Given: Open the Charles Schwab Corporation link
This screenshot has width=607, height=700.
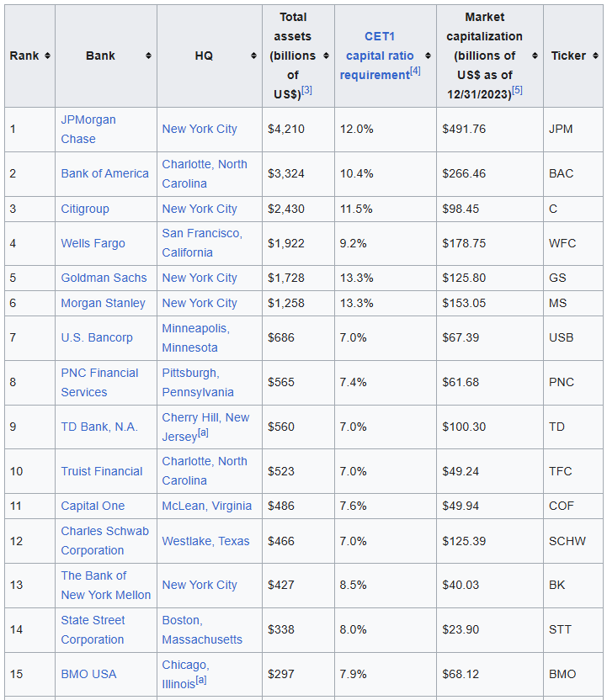Looking at the screenshot, I should coord(105,541).
